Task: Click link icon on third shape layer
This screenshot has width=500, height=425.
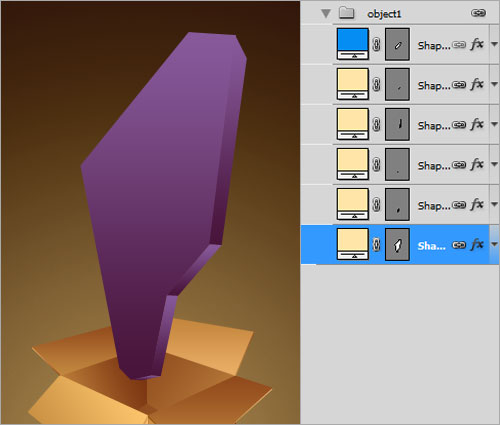Action: (x=459, y=125)
